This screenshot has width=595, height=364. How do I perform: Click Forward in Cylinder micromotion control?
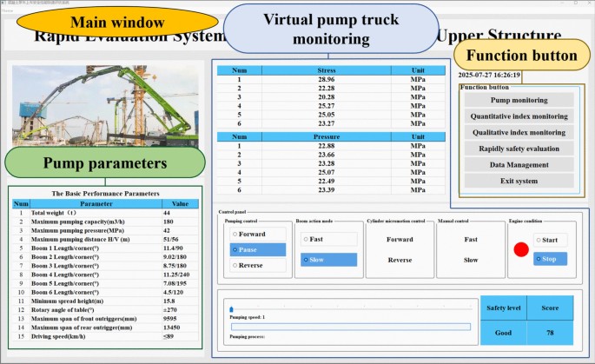coord(400,240)
